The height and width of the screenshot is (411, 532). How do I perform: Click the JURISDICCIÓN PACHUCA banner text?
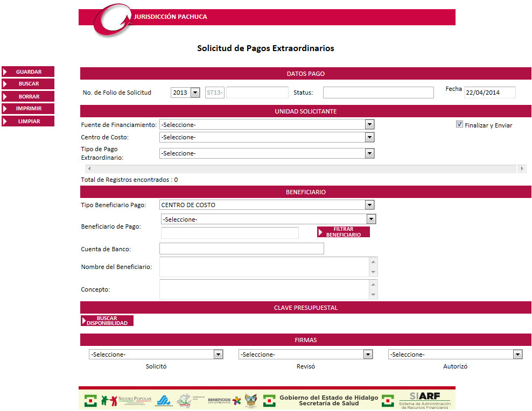[x=170, y=17]
